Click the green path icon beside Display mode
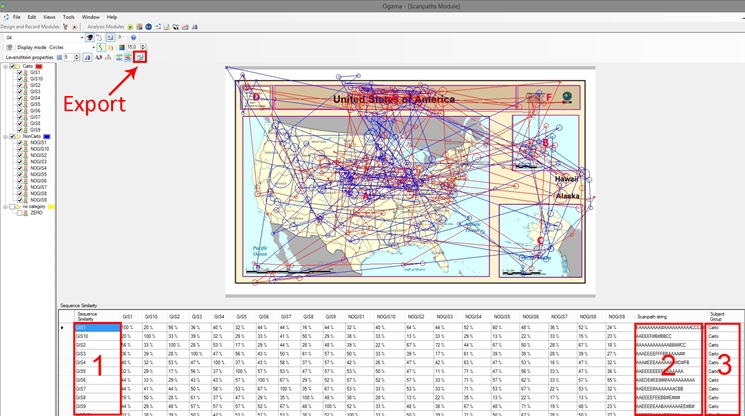The image size is (745, 416). pos(101,47)
